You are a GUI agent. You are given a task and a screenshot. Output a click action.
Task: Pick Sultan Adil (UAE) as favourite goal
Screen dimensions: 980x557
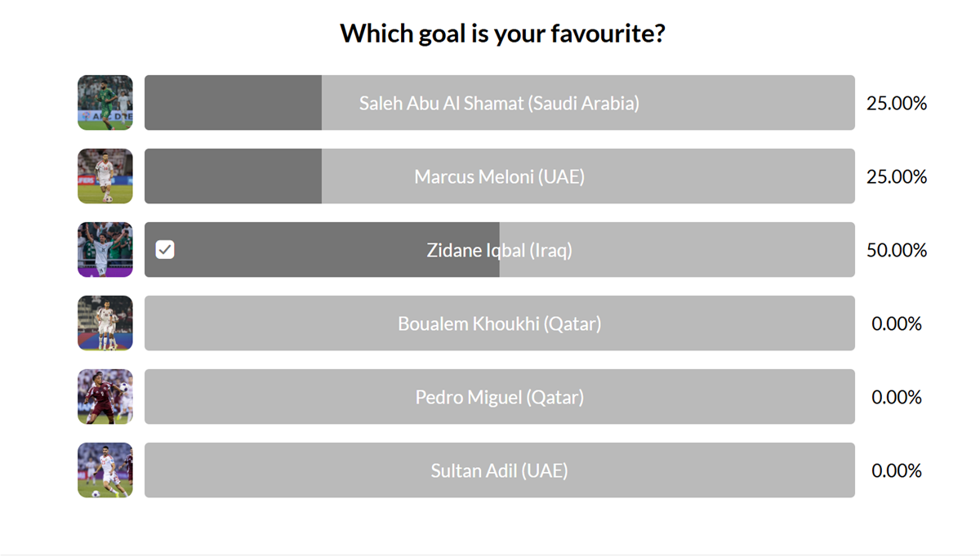point(499,470)
